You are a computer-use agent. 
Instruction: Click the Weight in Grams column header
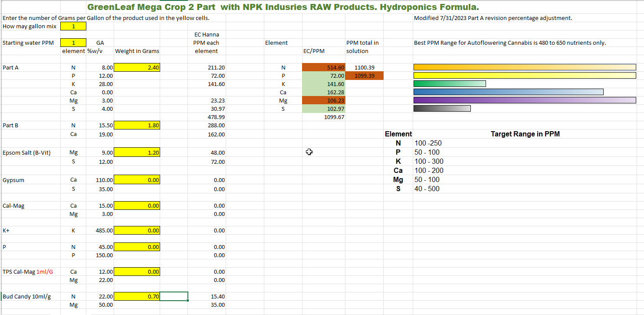tap(137, 51)
